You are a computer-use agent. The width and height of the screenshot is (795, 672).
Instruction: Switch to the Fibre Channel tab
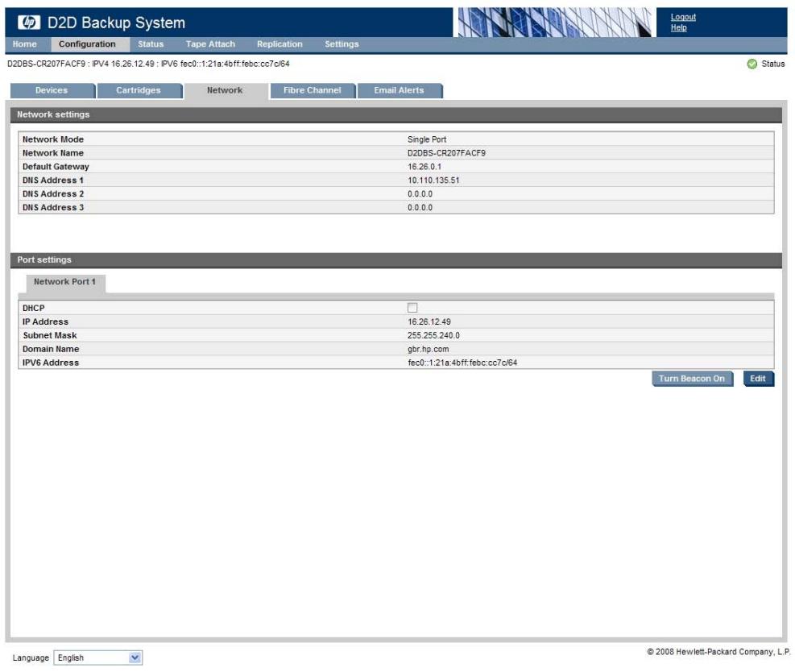tap(313, 90)
